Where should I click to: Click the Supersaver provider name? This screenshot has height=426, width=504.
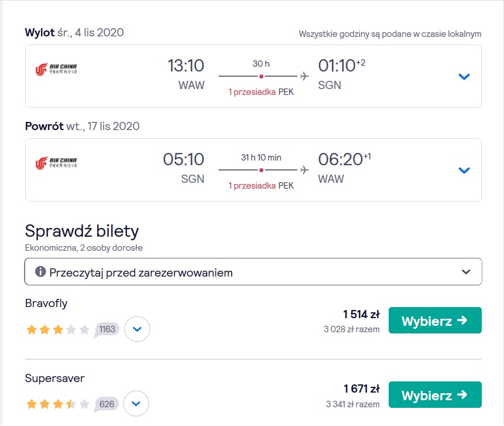54,378
